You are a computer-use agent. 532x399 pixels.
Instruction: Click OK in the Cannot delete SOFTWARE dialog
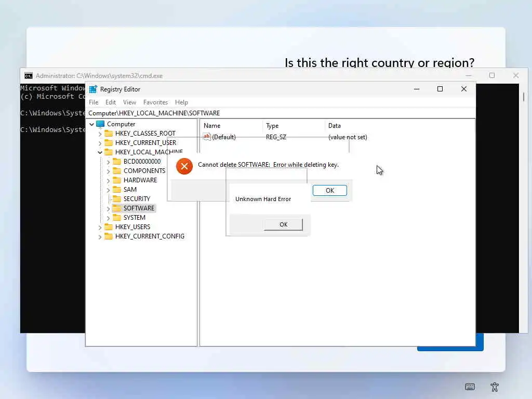coord(330,190)
